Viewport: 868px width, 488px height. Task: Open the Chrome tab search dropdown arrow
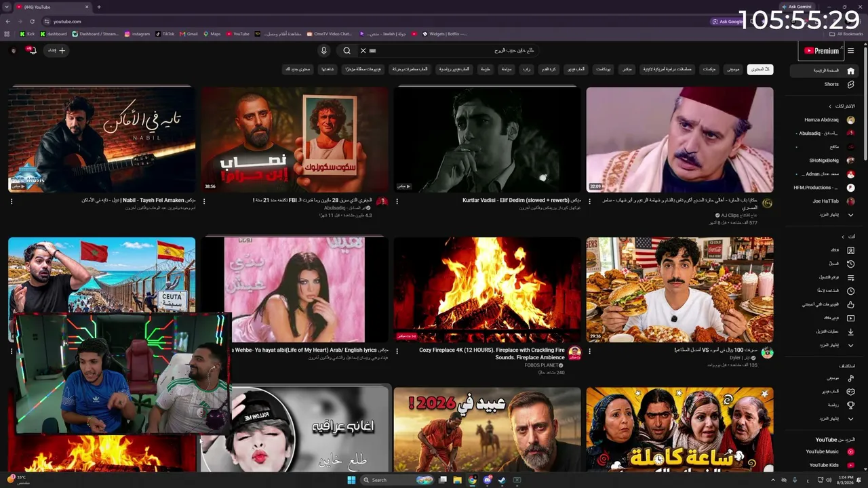tap(8, 7)
